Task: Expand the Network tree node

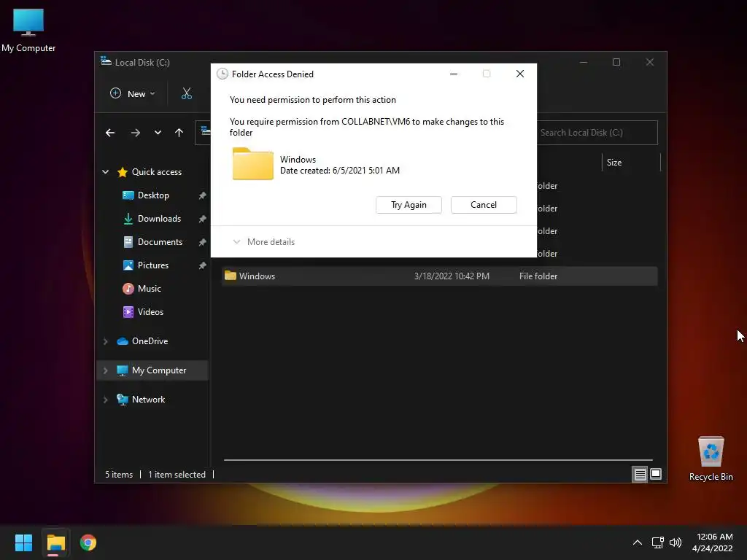Action: pos(105,400)
